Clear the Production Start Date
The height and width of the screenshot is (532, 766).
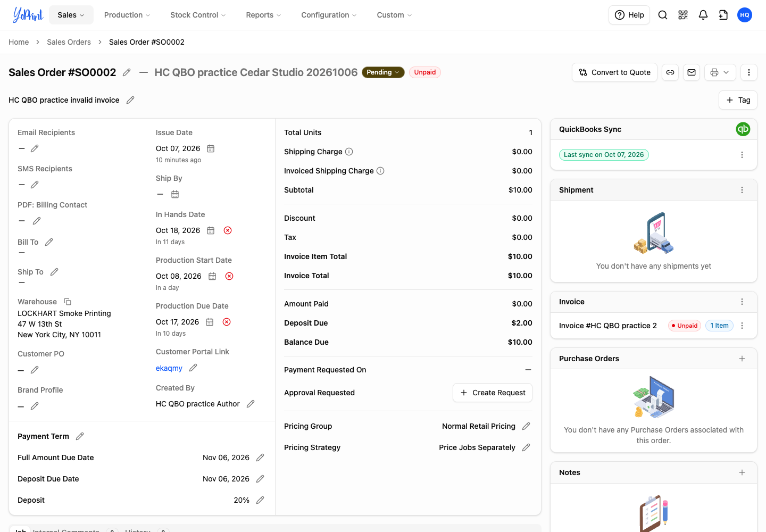point(229,276)
